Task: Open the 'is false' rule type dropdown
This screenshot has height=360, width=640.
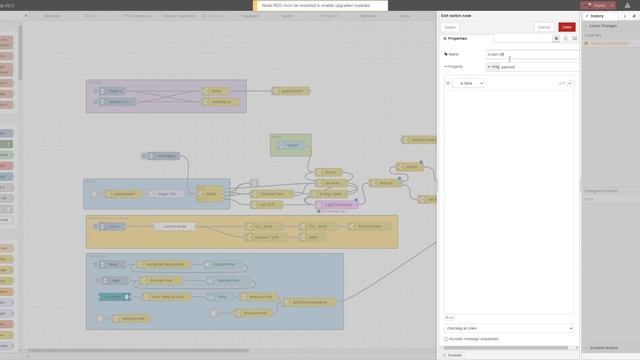Action: tap(469, 83)
